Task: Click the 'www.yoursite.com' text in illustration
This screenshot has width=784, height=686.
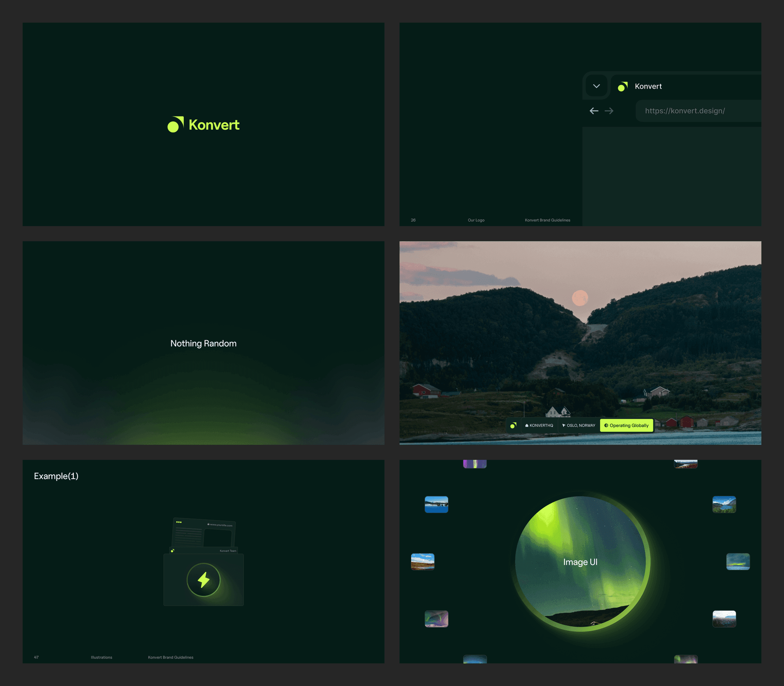Action: click(x=221, y=525)
